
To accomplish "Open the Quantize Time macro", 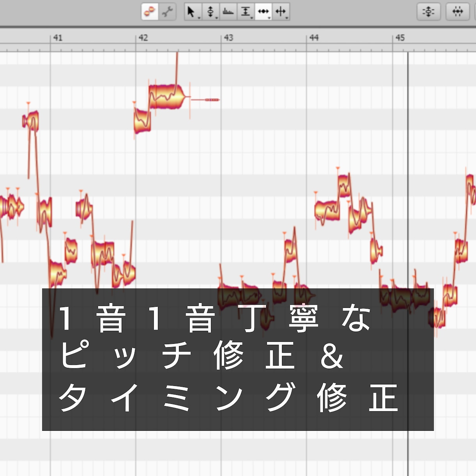I will tap(457, 12).
